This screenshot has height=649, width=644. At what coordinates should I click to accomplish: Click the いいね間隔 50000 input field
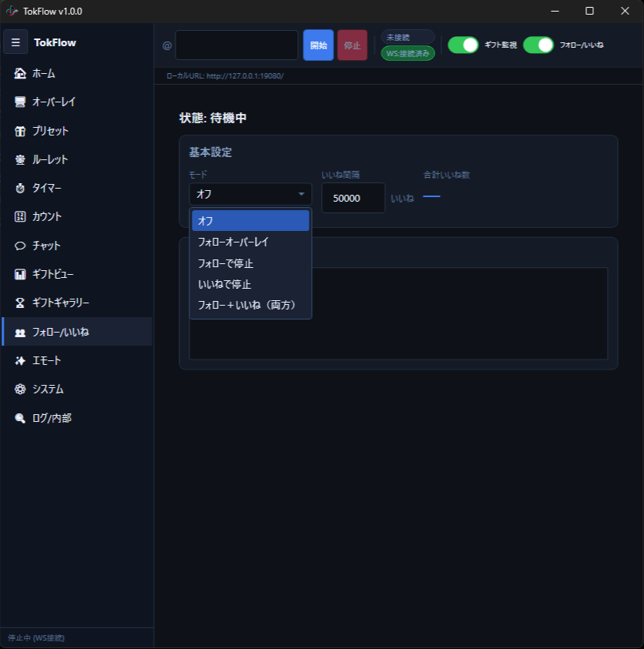tap(352, 198)
